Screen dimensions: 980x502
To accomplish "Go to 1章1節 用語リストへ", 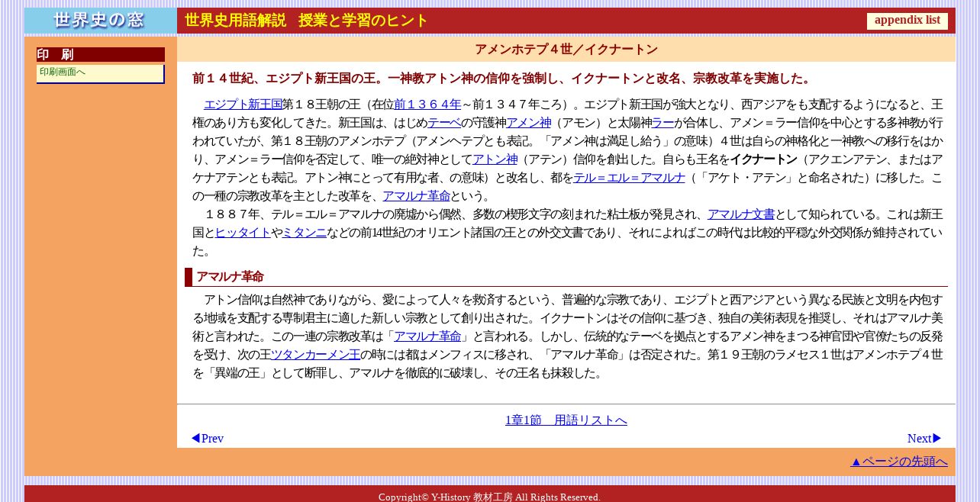I will (566, 420).
